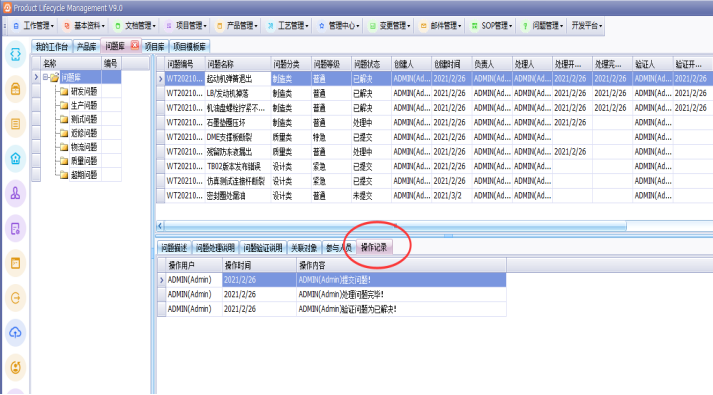
Task: Close the 问题库 tab with red X
Action: coord(135,45)
